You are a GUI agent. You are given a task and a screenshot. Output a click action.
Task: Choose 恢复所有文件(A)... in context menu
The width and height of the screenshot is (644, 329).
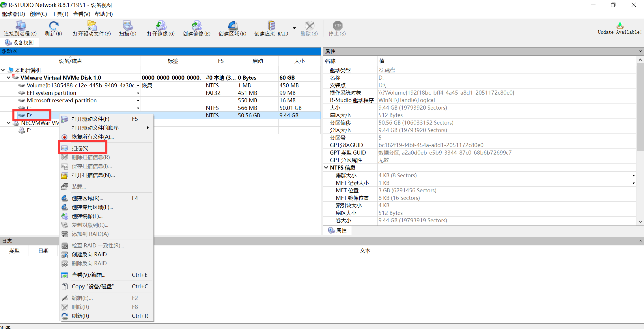[106, 137]
